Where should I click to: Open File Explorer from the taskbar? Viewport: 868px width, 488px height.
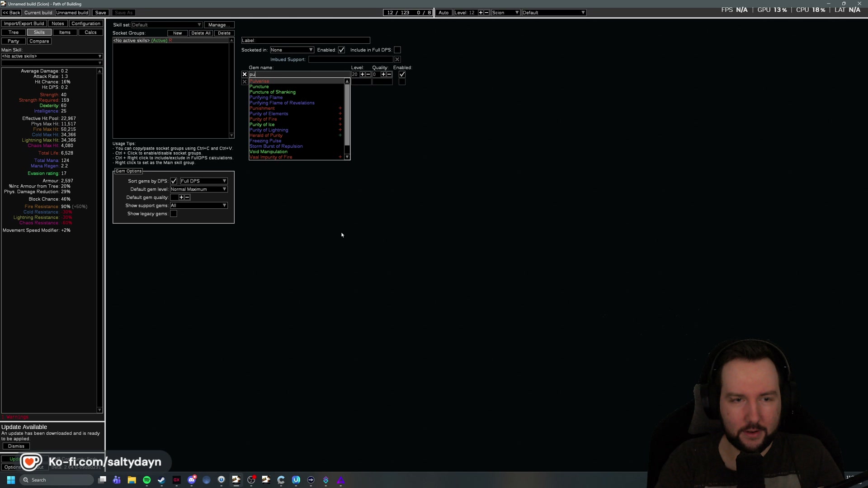(x=132, y=480)
